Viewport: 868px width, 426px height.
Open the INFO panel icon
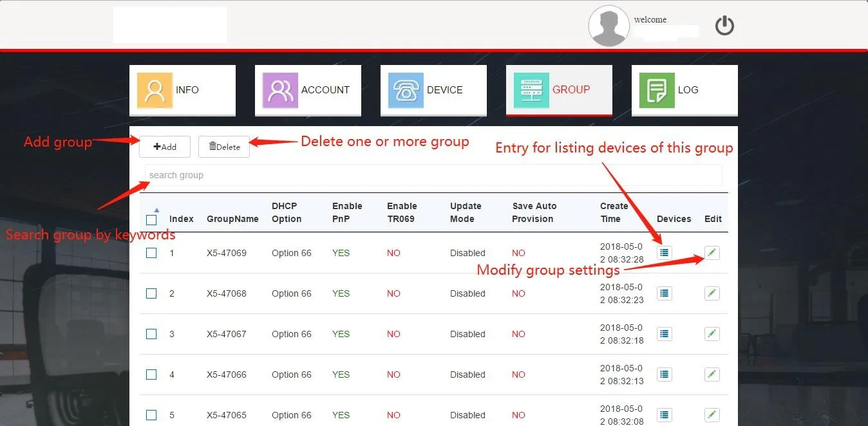(x=154, y=89)
